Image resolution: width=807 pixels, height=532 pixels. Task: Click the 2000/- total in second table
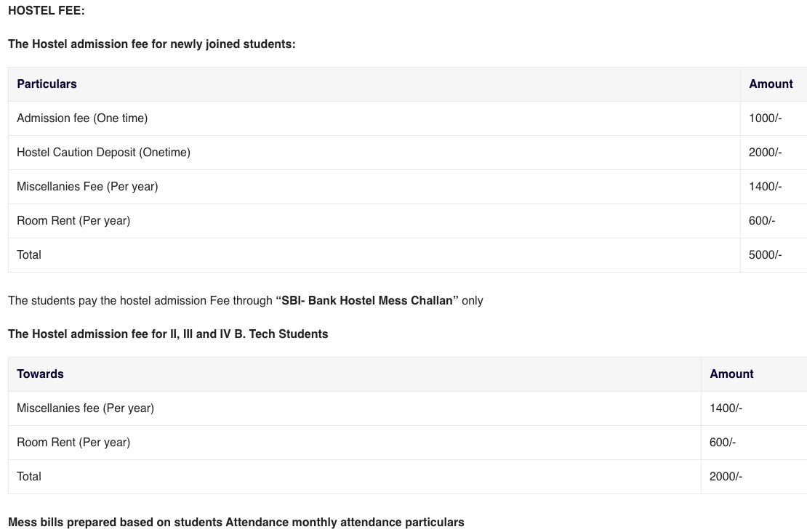click(x=726, y=477)
